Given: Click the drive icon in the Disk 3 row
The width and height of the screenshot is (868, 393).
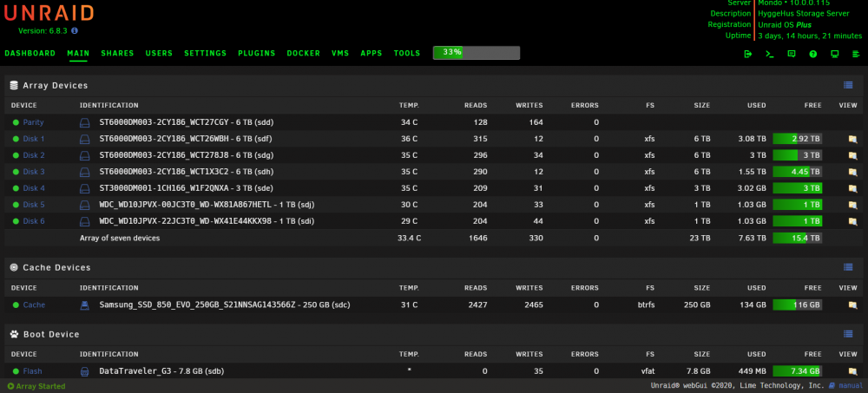Looking at the screenshot, I should pyautogui.click(x=85, y=172).
